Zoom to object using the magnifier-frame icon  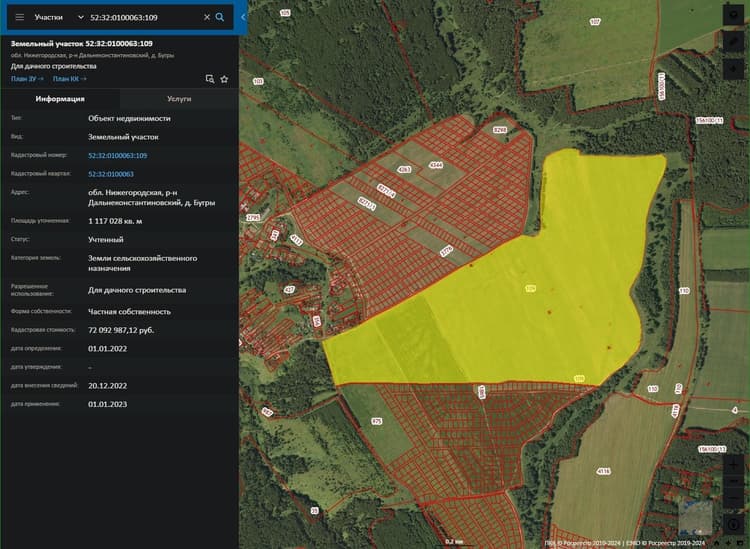(x=210, y=79)
